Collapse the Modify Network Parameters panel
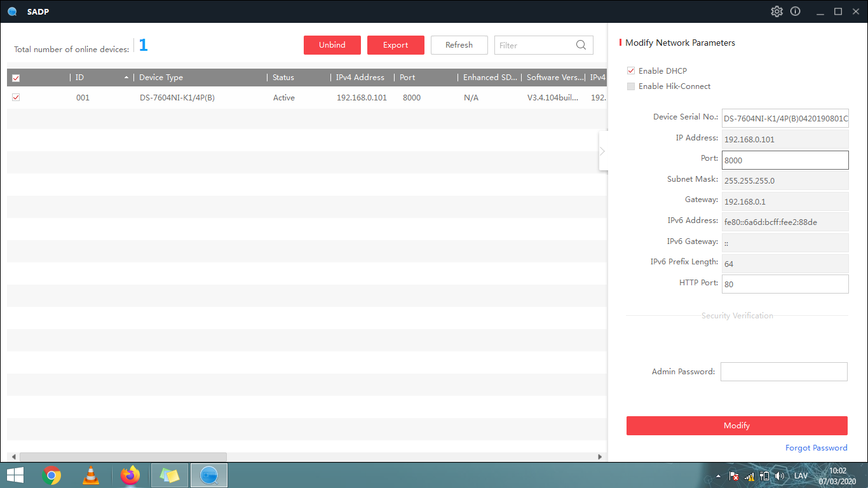 point(602,151)
